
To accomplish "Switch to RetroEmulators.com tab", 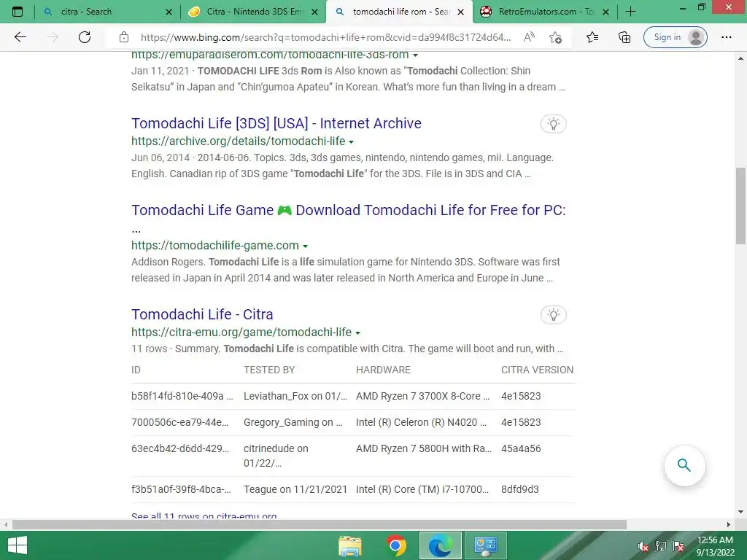I will (x=544, y=12).
